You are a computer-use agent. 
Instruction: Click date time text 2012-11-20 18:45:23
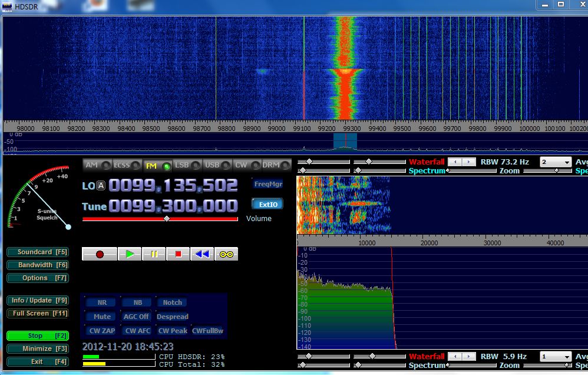[128, 347]
